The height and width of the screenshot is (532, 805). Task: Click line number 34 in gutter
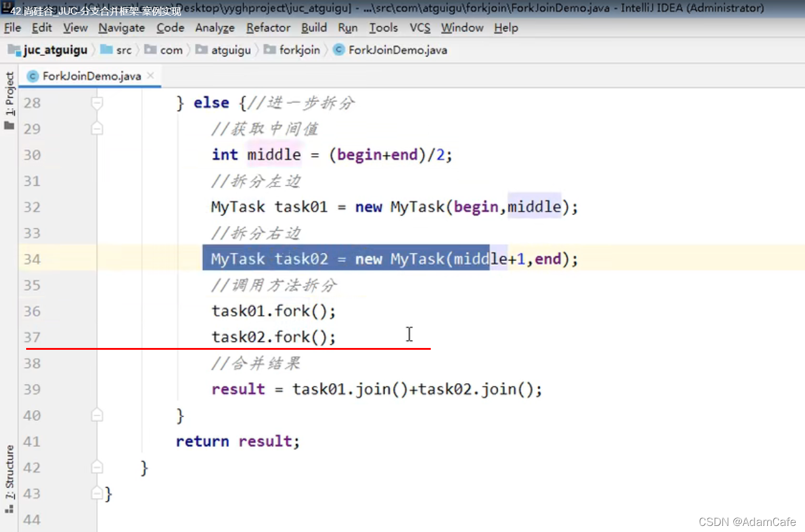pos(32,259)
